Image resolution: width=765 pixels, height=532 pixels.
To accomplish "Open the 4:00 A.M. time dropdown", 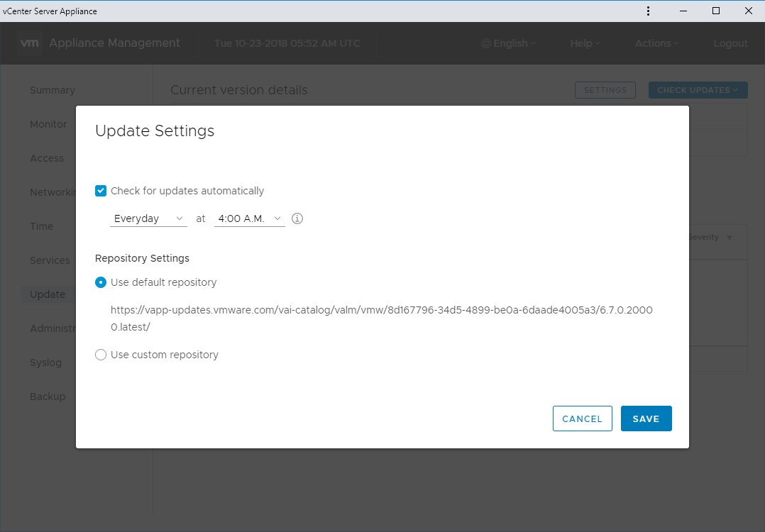I will (249, 218).
